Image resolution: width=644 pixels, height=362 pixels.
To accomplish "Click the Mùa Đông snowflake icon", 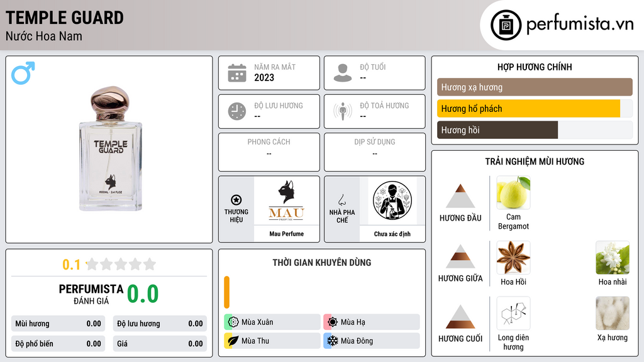I will click(332, 341).
